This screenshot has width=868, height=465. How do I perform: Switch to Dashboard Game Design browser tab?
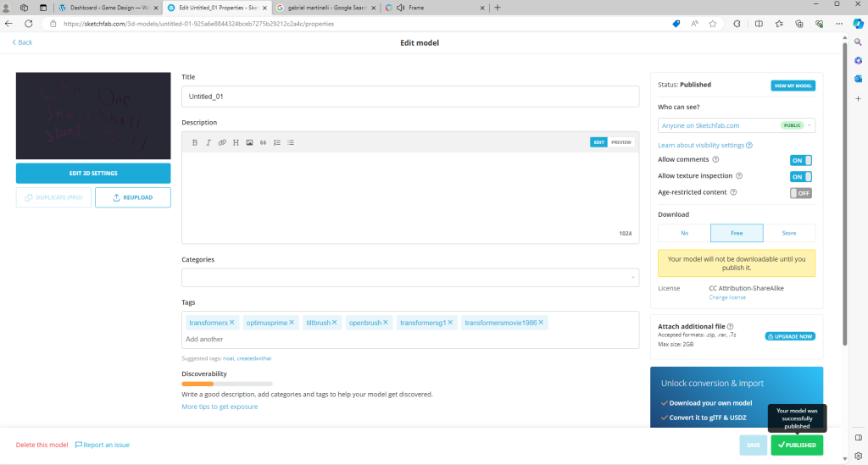coord(106,8)
